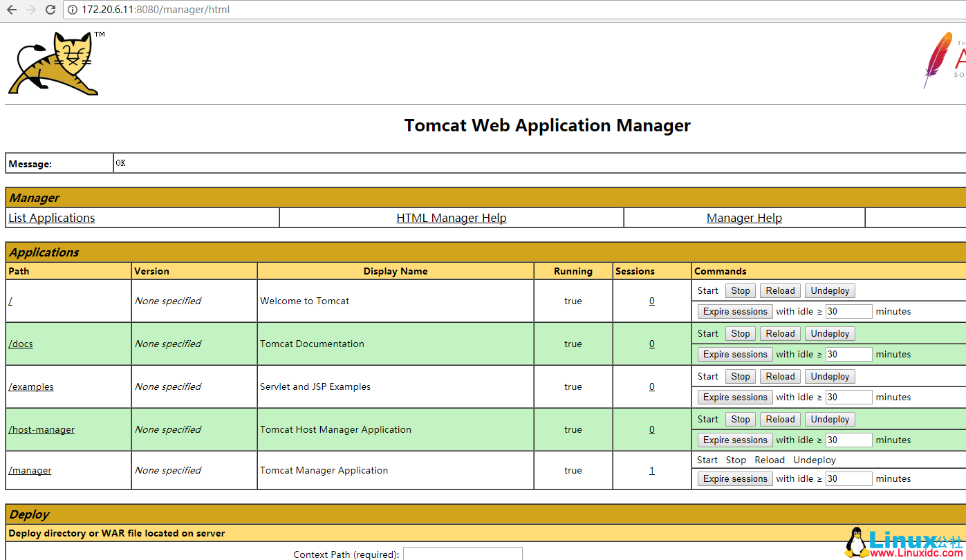This screenshot has width=966, height=560.
Task: Click the browser back arrow icon
Action: point(12,10)
